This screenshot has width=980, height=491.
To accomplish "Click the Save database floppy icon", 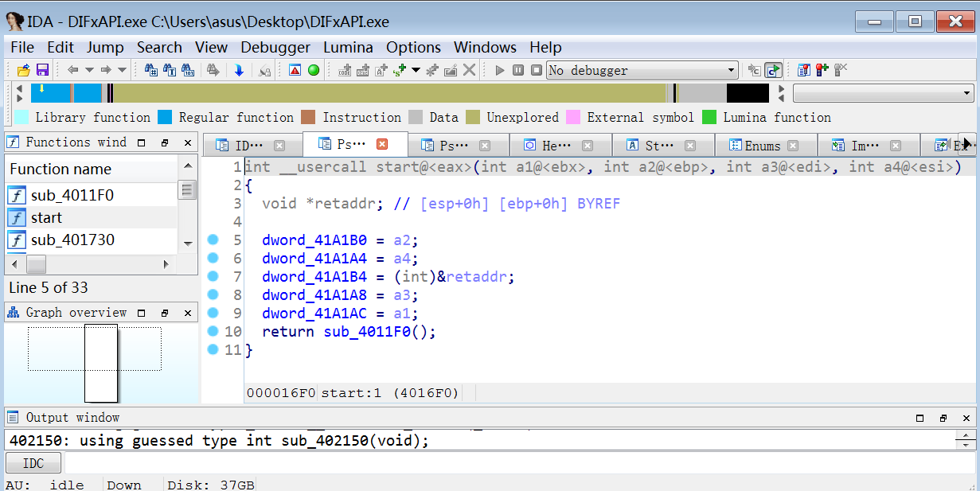I will point(43,70).
